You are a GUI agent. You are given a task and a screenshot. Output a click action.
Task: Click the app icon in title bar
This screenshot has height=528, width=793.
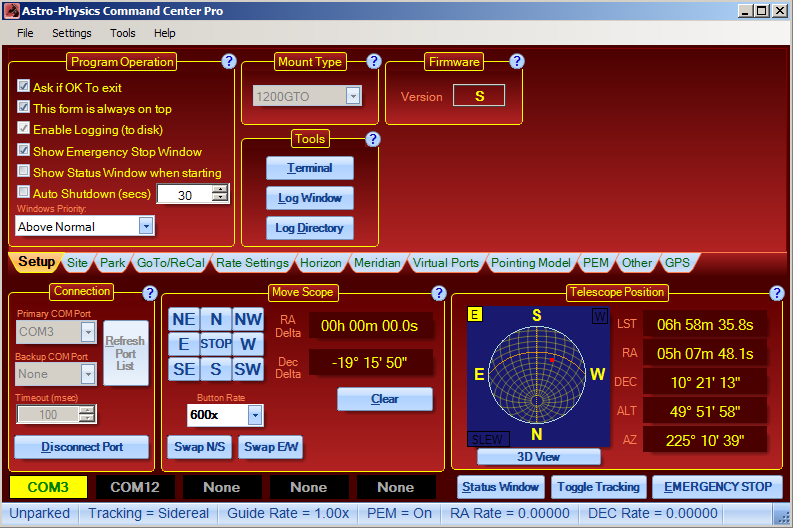(x=11, y=11)
